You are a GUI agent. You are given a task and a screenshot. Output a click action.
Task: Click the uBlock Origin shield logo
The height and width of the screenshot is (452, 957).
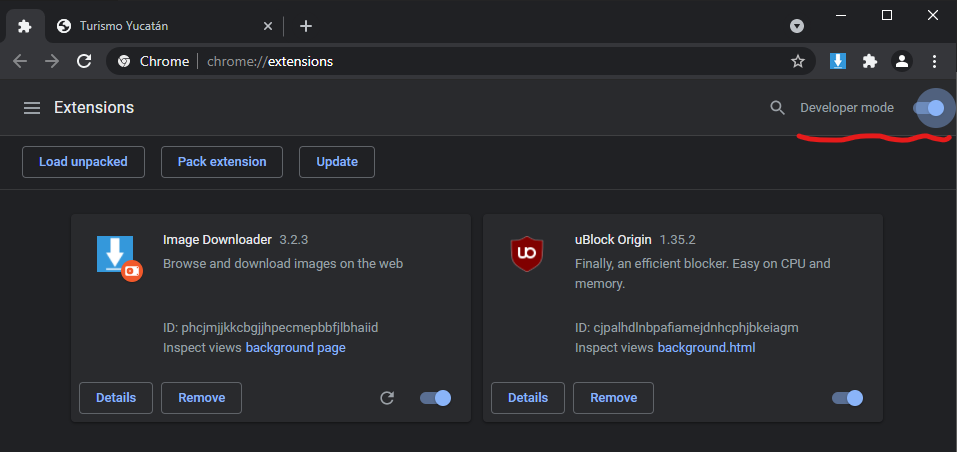[527, 254]
